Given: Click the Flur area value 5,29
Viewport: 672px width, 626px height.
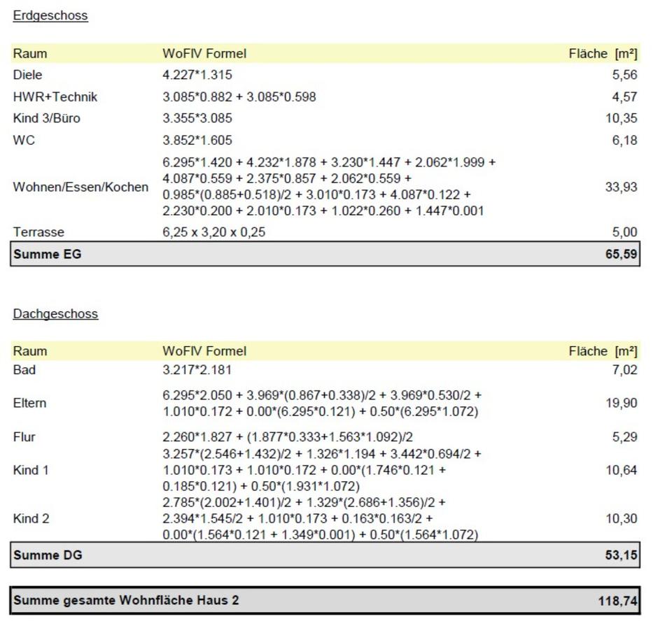Looking at the screenshot, I should [x=624, y=437].
